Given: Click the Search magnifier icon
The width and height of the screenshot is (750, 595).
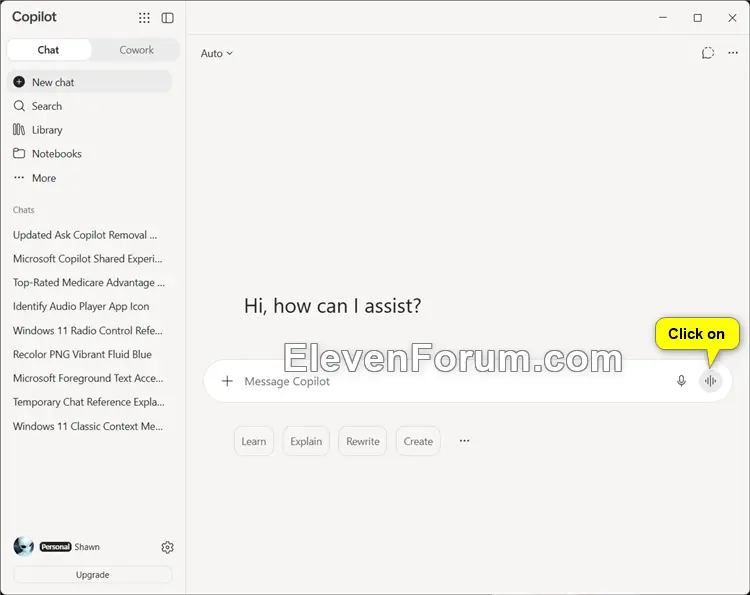Looking at the screenshot, I should pos(19,106).
